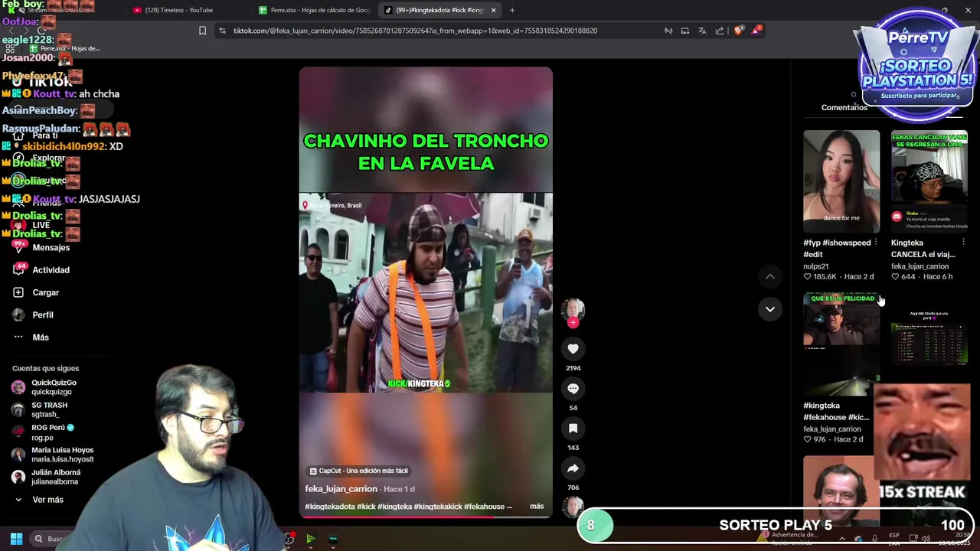Open Comentarios tab in right panel
This screenshot has width=980, height=551.
click(844, 107)
